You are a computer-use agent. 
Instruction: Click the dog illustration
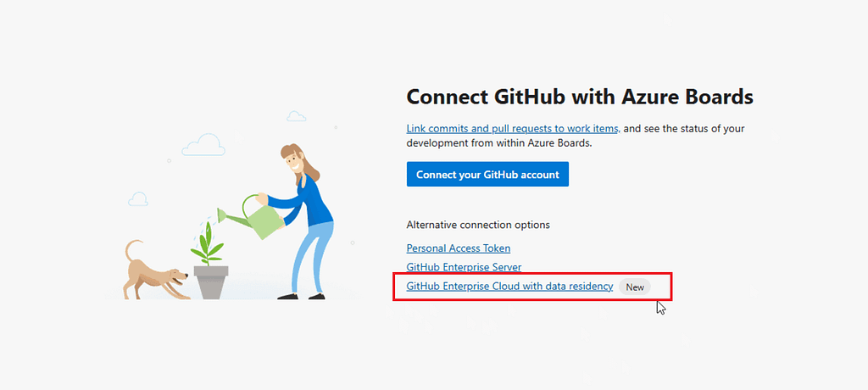point(153,276)
